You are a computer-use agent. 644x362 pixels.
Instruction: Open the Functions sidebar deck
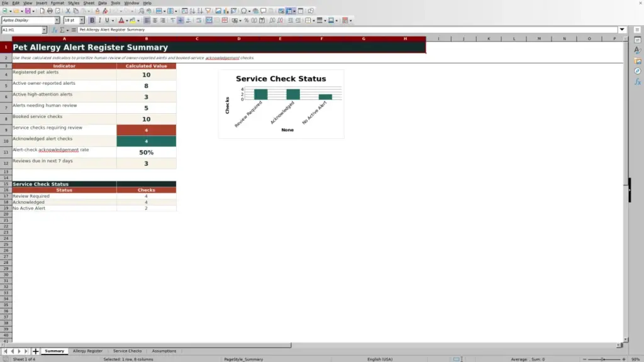(638, 82)
